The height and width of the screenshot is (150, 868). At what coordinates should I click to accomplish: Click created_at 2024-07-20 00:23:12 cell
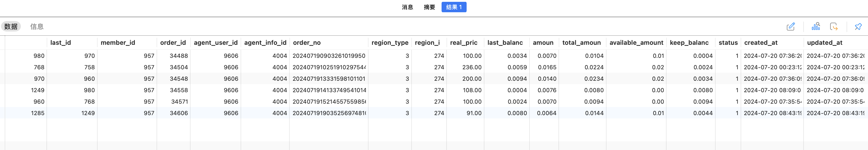(772, 67)
